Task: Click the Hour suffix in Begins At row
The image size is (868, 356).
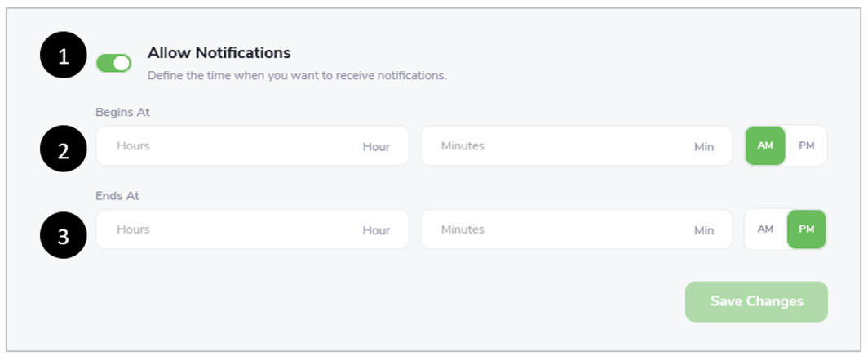Action: click(376, 147)
